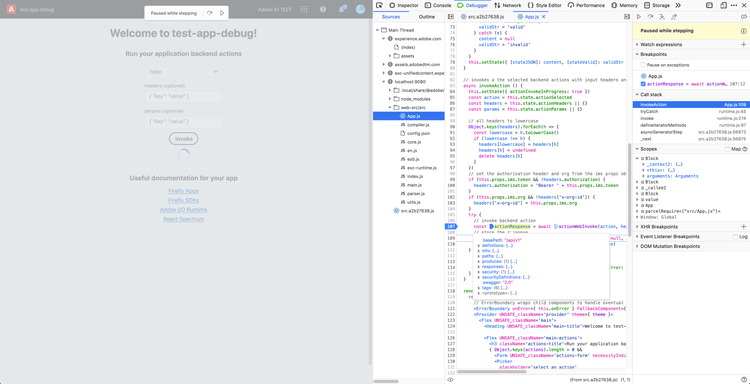Viewport: 750px width, 384px height.
Task: Open the Adobe I/O Runtime link
Action: tap(184, 210)
